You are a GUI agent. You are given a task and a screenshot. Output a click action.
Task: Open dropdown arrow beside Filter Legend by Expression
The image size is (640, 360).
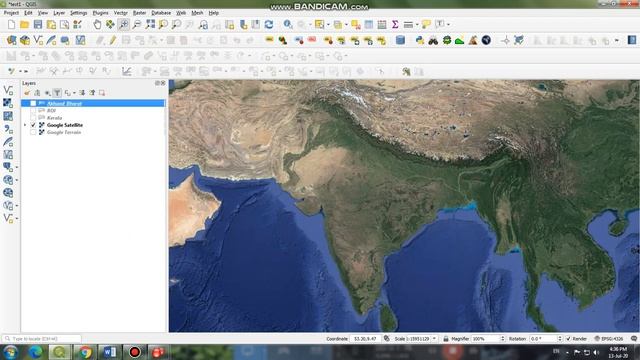coord(74,93)
